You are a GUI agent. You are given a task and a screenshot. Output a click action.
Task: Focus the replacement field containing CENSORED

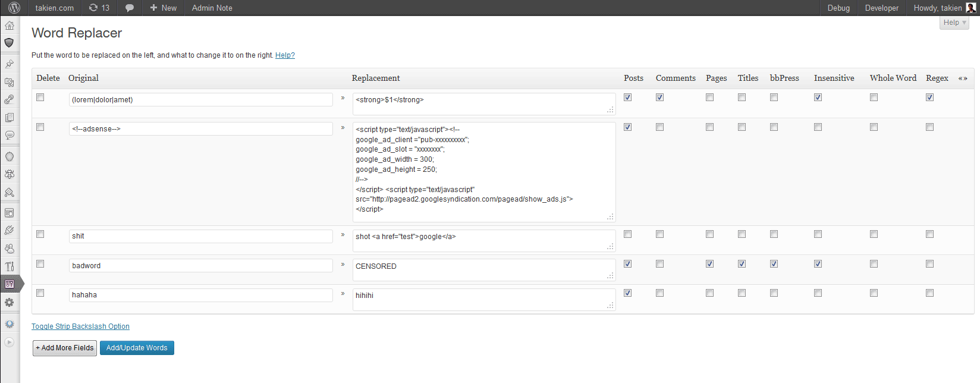484,269
